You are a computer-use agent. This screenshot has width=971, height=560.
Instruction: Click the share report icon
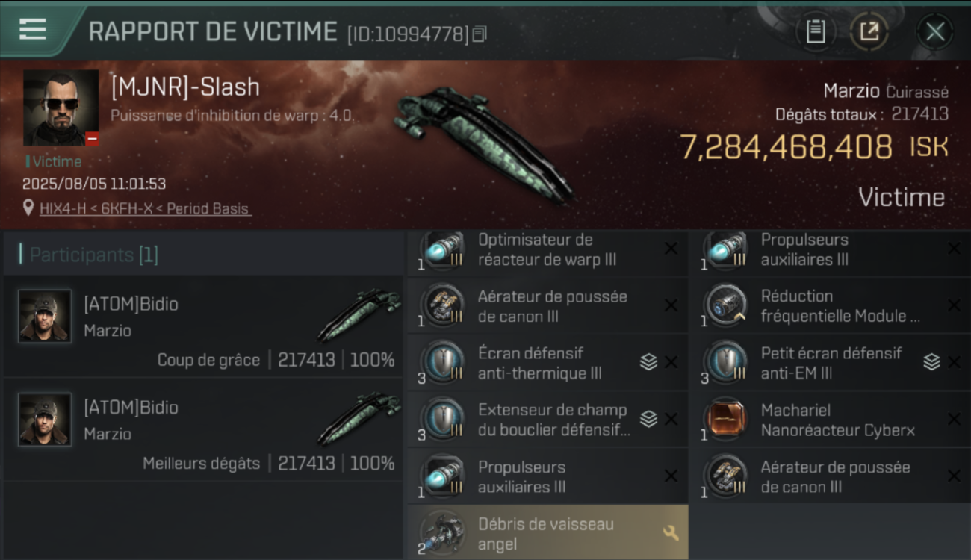(869, 31)
